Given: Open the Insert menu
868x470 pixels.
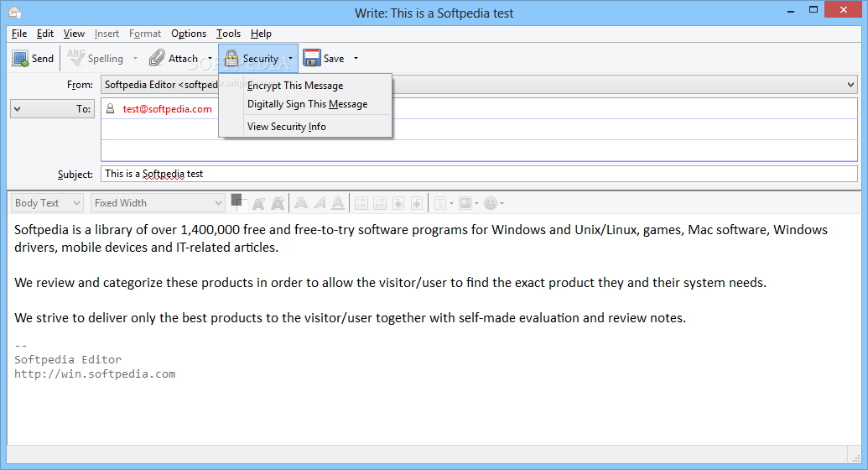Looking at the screenshot, I should tap(107, 34).
